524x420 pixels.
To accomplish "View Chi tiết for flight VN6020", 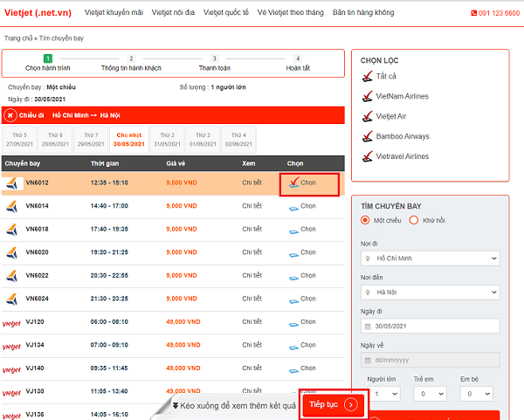I will pos(252,252).
